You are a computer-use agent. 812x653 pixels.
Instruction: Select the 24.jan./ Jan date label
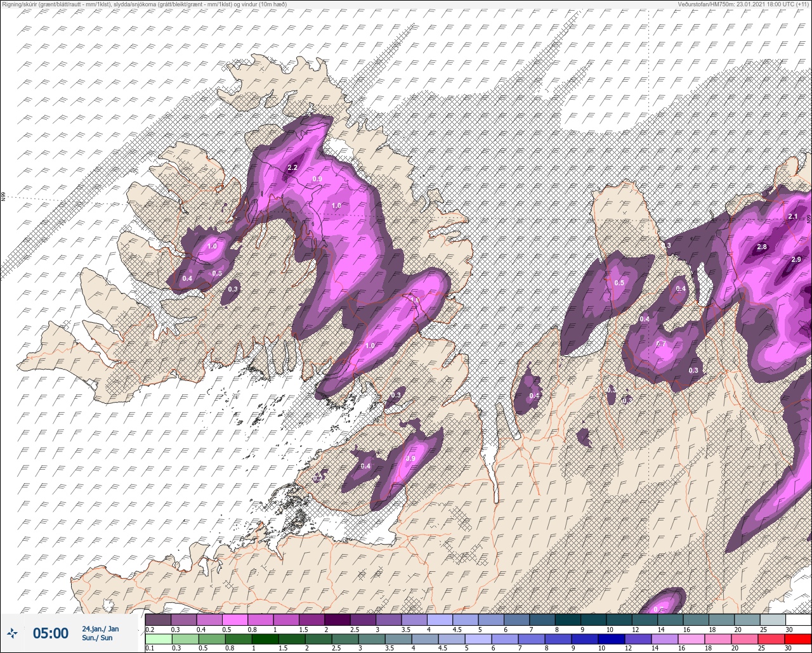pyautogui.click(x=100, y=628)
